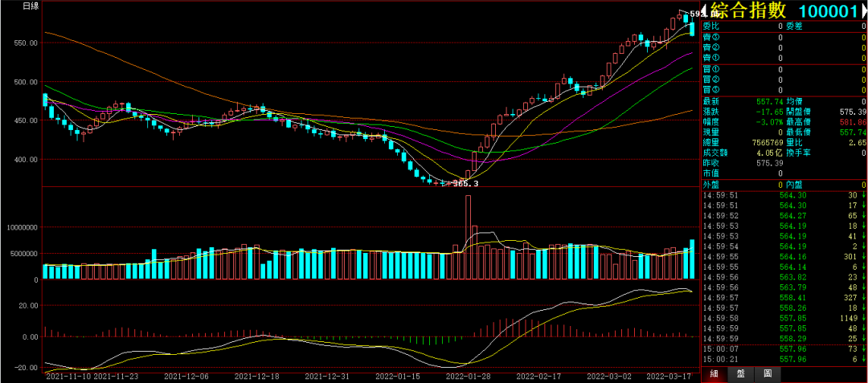The width and height of the screenshot is (868, 383).
Task: Click the 綜合指數 title
Action: point(748,10)
